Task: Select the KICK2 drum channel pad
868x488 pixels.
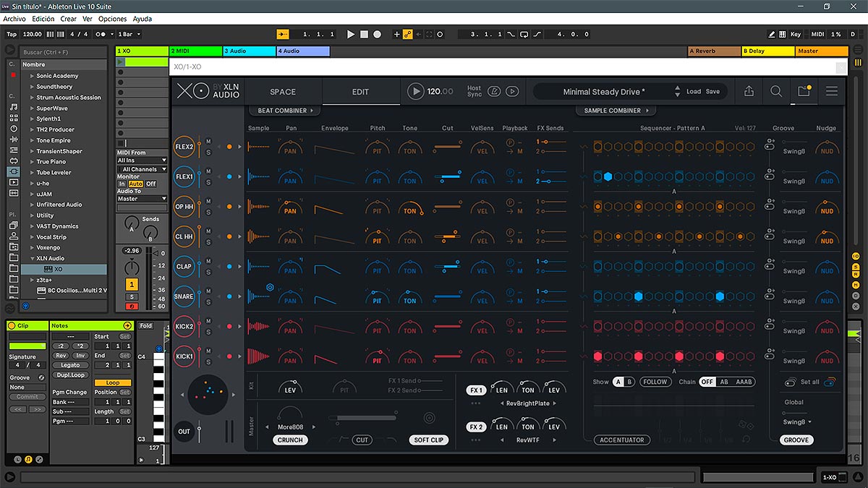Action: pyautogui.click(x=184, y=326)
